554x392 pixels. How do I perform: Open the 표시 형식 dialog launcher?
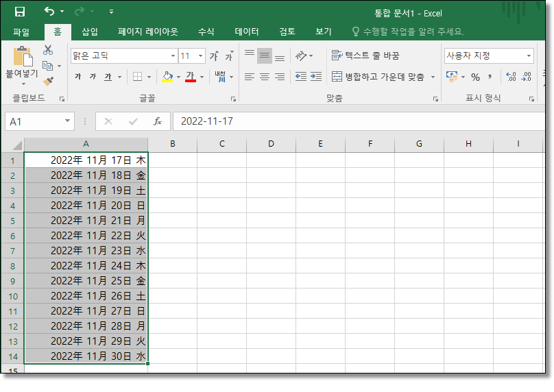tap(531, 99)
